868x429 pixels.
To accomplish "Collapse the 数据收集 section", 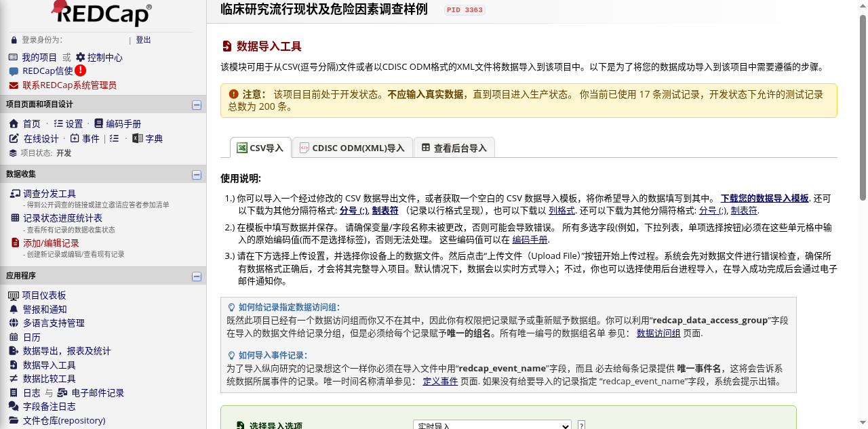I will point(197,175).
